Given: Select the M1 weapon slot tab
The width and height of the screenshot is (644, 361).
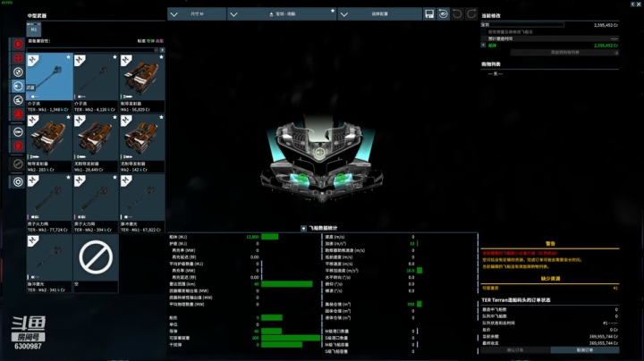Looking at the screenshot, I should [x=34, y=29].
